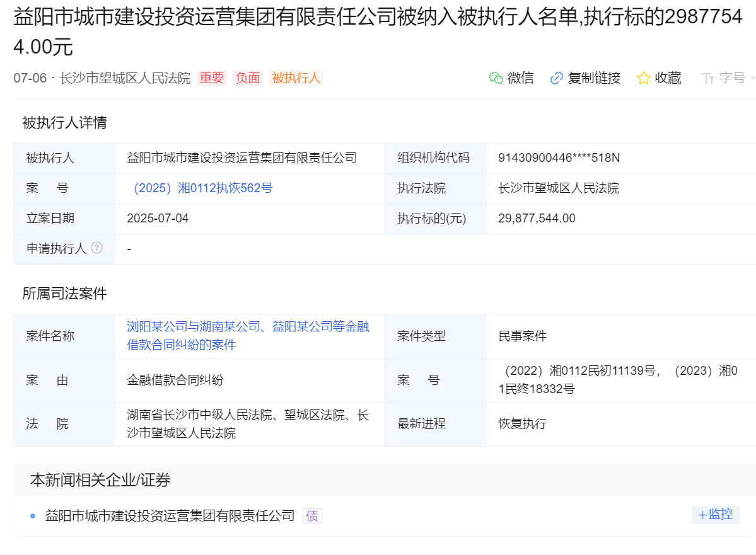Viewport: 756px width, 555px height.
Task: Click the 本新闻相关企业/证券 heading
Action: [100, 480]
